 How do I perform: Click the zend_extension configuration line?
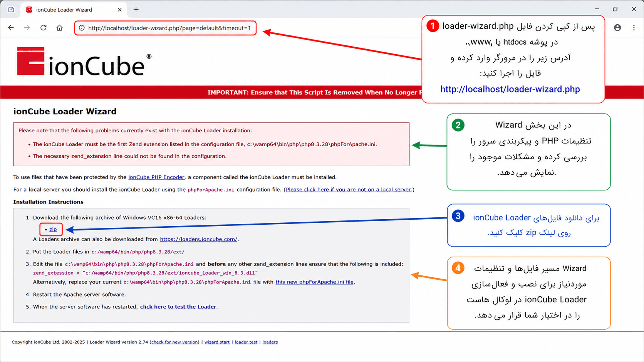[x=145, y=273]
